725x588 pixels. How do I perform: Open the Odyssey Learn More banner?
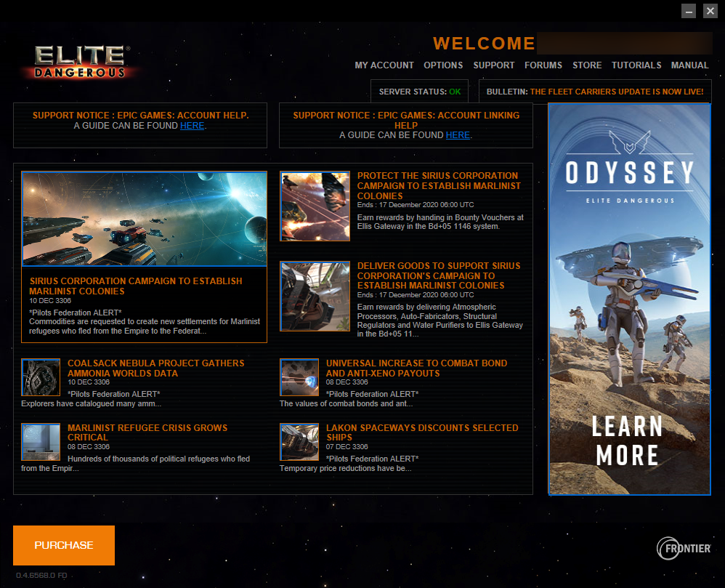(629, 299)
